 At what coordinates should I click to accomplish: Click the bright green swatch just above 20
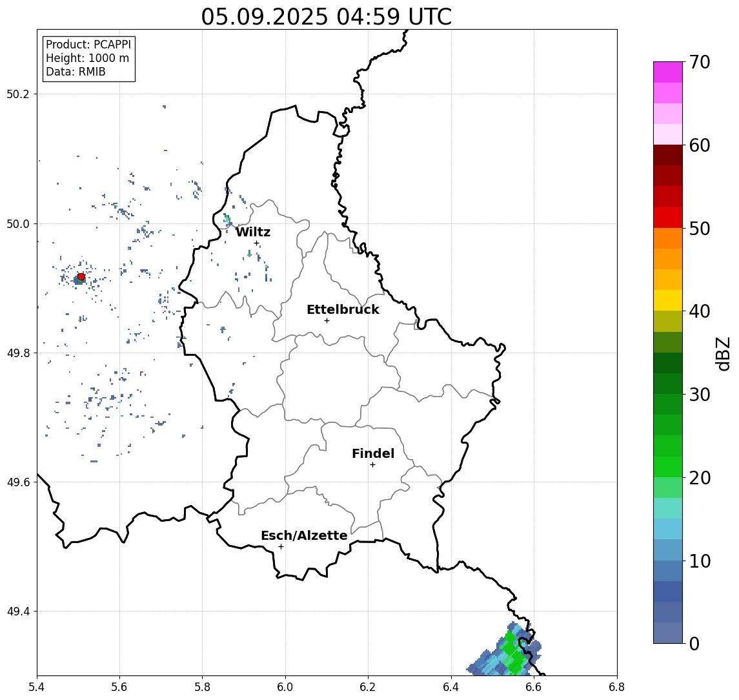coord(668,466)
